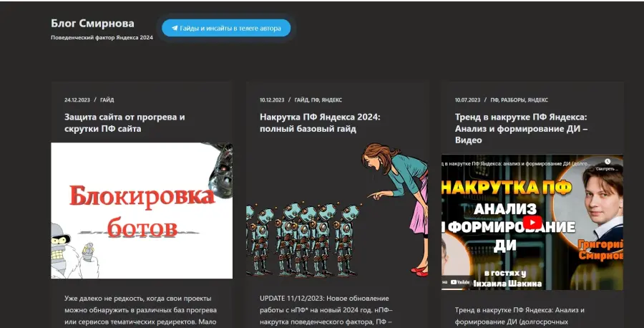Click the Telegram paper-plane icon in the blue button

(x=175, y=29)
